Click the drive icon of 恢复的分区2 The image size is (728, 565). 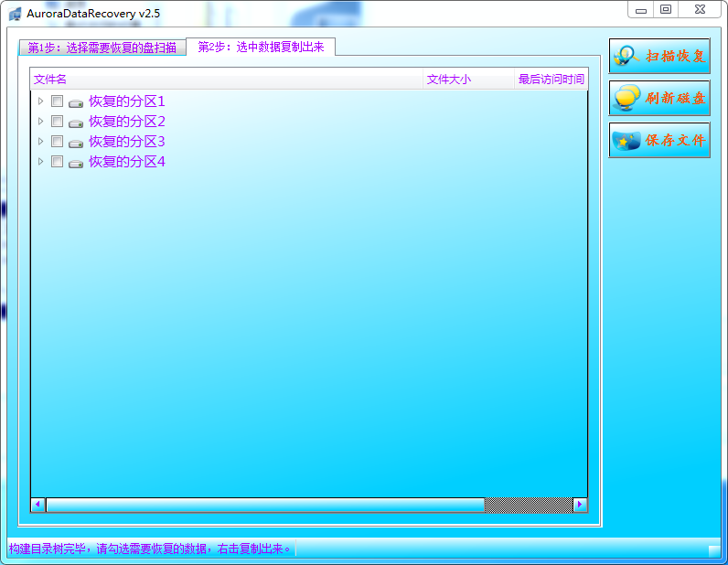(76, 123)
